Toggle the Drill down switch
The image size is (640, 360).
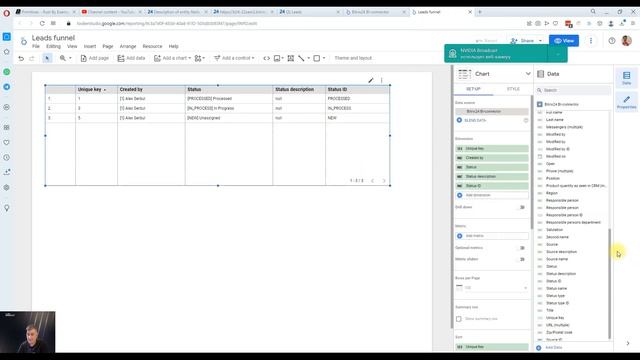pyautogui.click(x=521, y=207)
